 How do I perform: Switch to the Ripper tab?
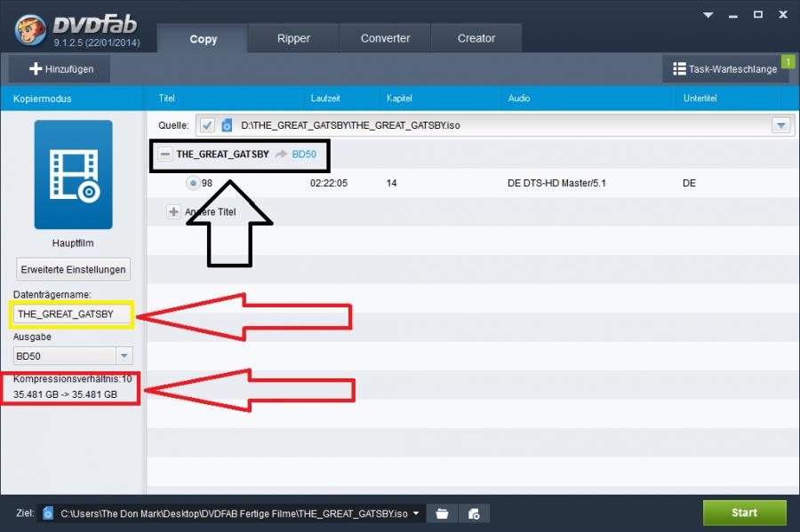tap(293, 38)
